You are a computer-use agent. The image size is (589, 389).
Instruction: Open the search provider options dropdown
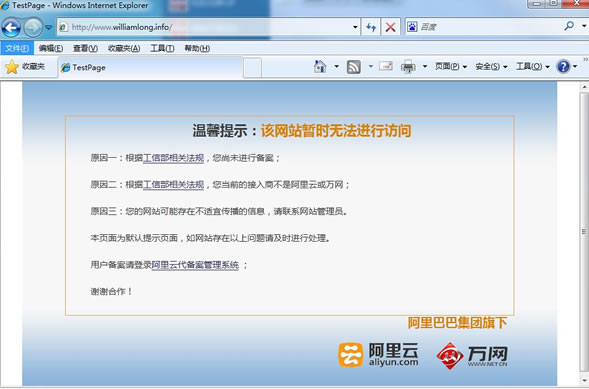(584, 26)
